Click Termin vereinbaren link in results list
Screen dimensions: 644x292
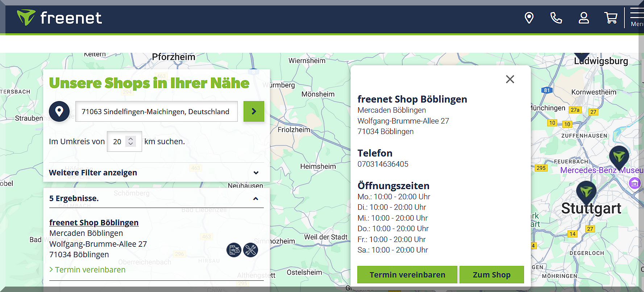click(90, 270)
